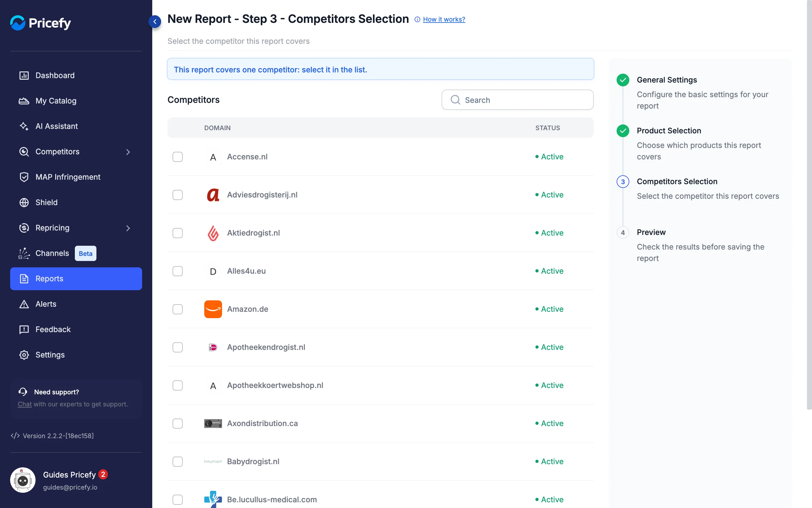Click the Pricefy logo

[41, 23]
